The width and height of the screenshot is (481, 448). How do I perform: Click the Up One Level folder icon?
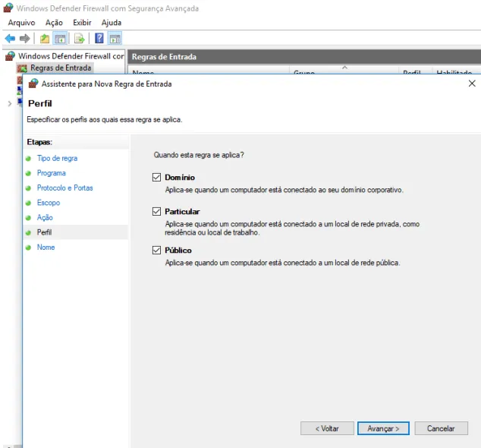click(45, 39)
